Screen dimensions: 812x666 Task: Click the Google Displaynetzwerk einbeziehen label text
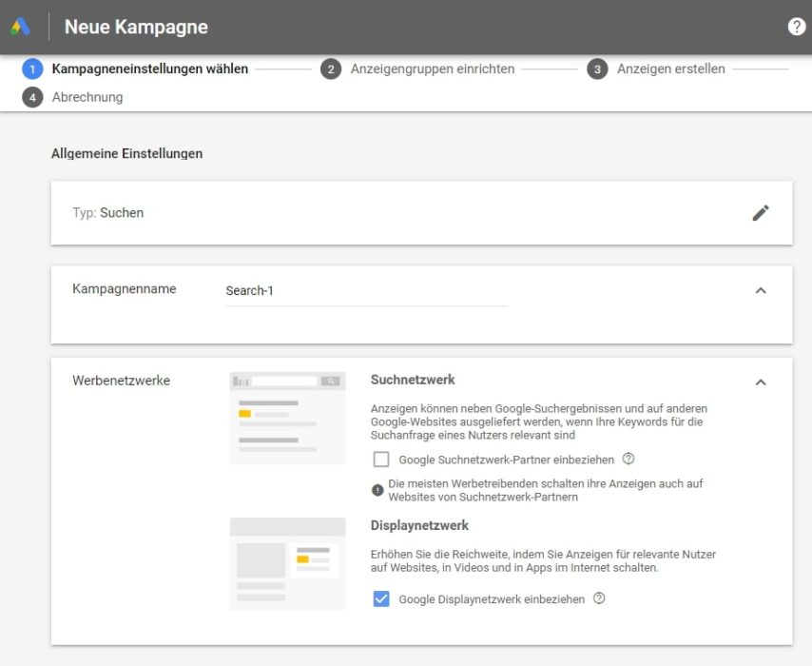[x=492, y=599]
